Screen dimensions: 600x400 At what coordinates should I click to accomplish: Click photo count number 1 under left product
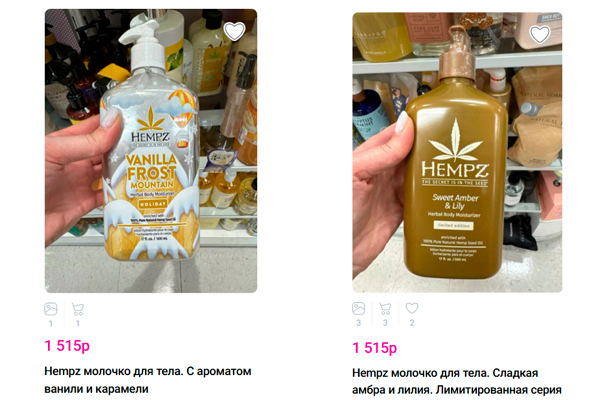[51, 323]
